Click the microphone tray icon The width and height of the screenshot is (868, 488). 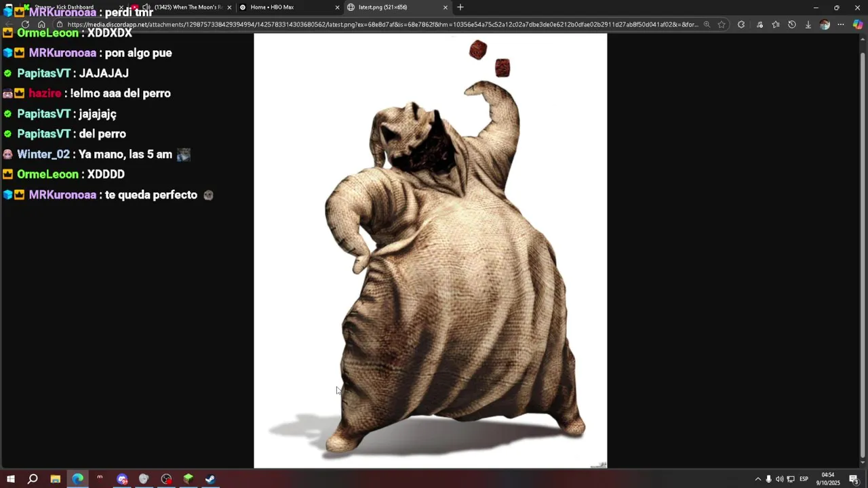[x=769, y=479]
